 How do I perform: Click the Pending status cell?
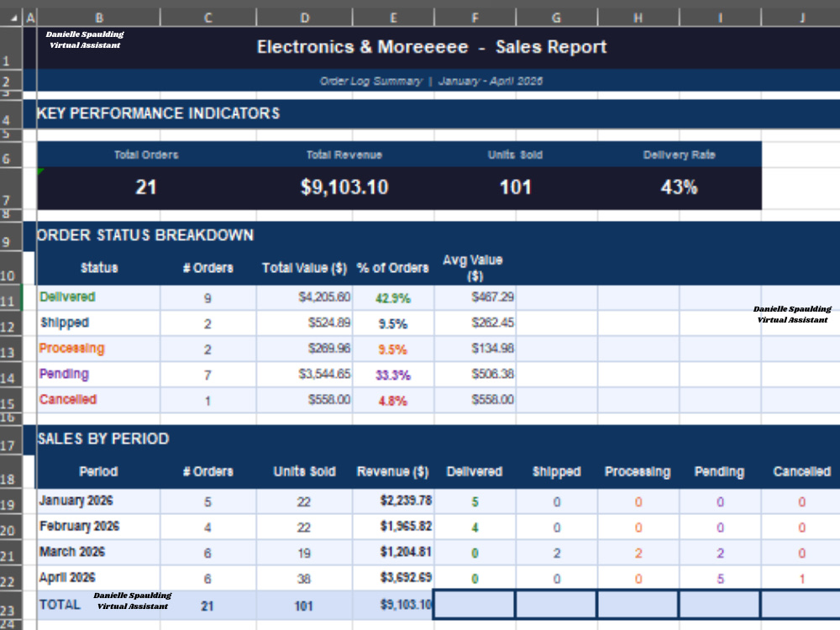tap(98, 375)
